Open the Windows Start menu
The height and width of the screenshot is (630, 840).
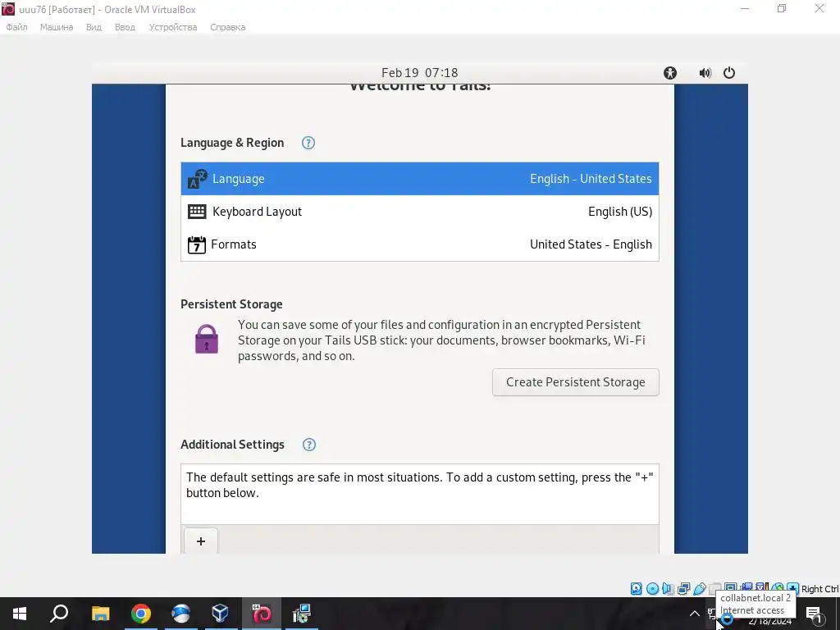click(x=20, y=614)
